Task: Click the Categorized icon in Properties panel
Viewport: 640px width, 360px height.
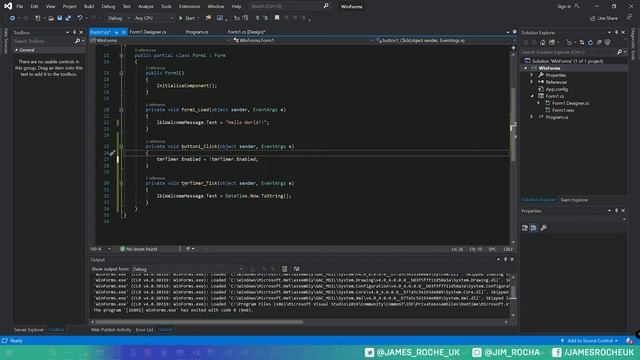Action: [525, 228]
